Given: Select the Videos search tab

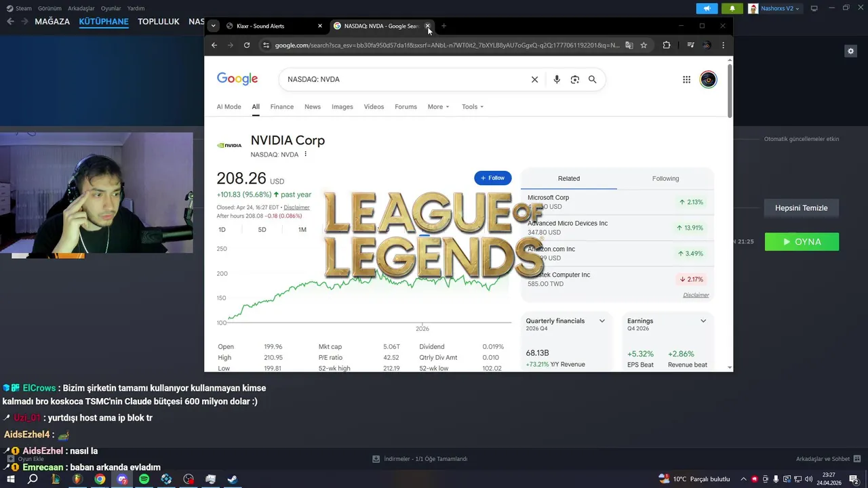Looking at the screenshot, I should [374, 106].
